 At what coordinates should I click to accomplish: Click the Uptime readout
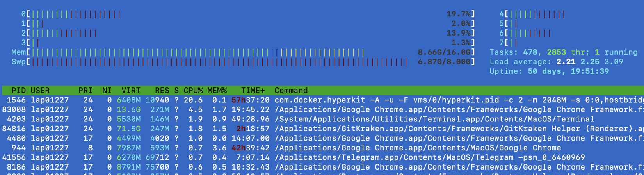[x=549, y=71]
